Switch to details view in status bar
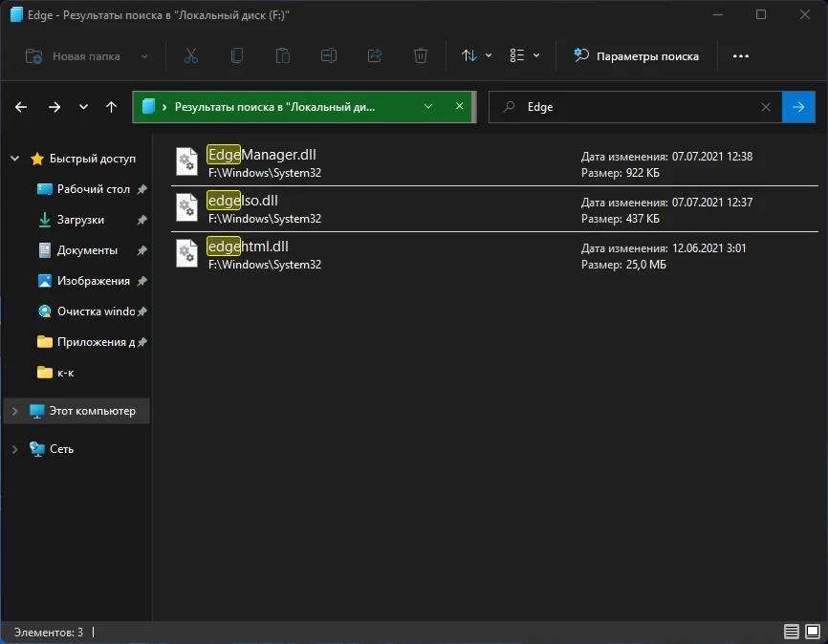 pos(791,632)
